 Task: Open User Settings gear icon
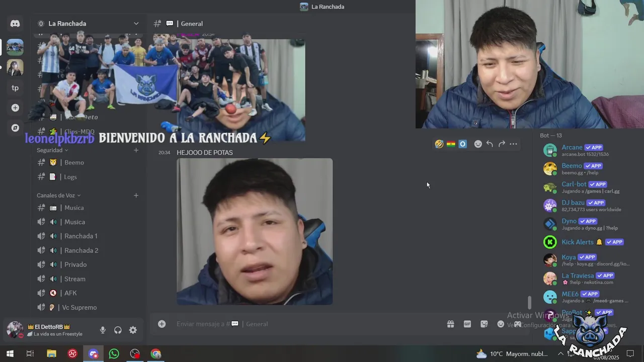tap(133, 330)
